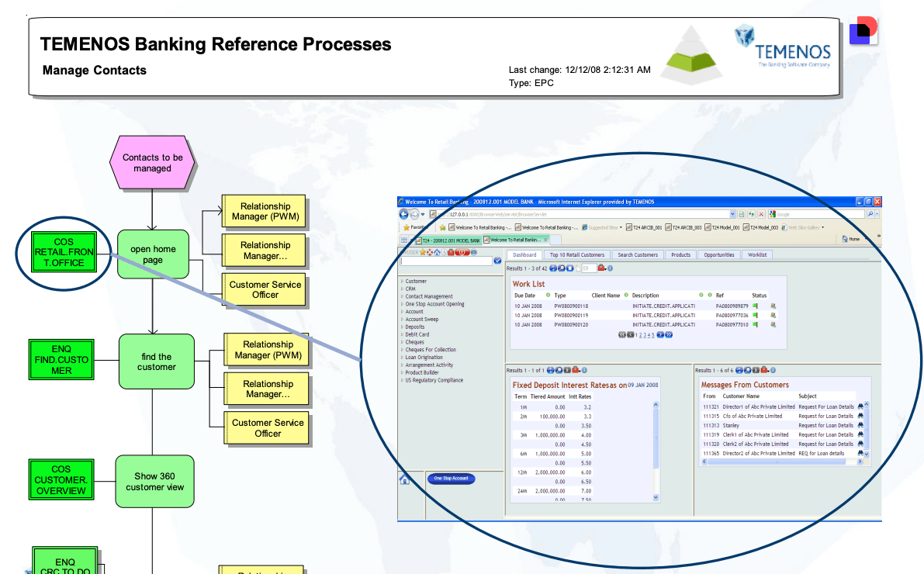Expand the Customer menu tree node

402,282
